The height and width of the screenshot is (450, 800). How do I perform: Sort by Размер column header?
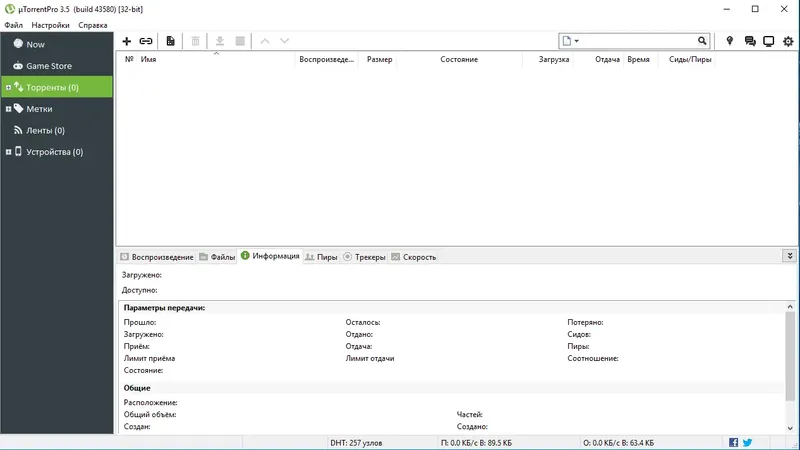[x=380, y=59]
